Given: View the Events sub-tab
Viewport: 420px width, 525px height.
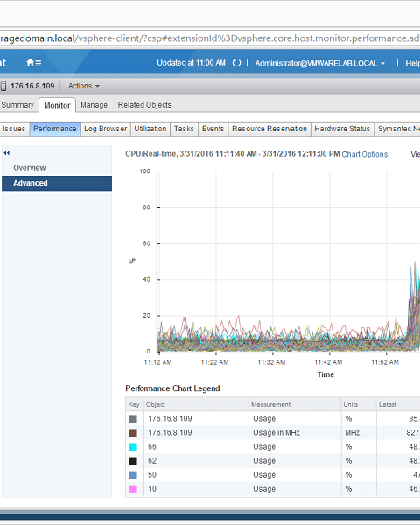Looking at the screenshot, I should point(213,129).
